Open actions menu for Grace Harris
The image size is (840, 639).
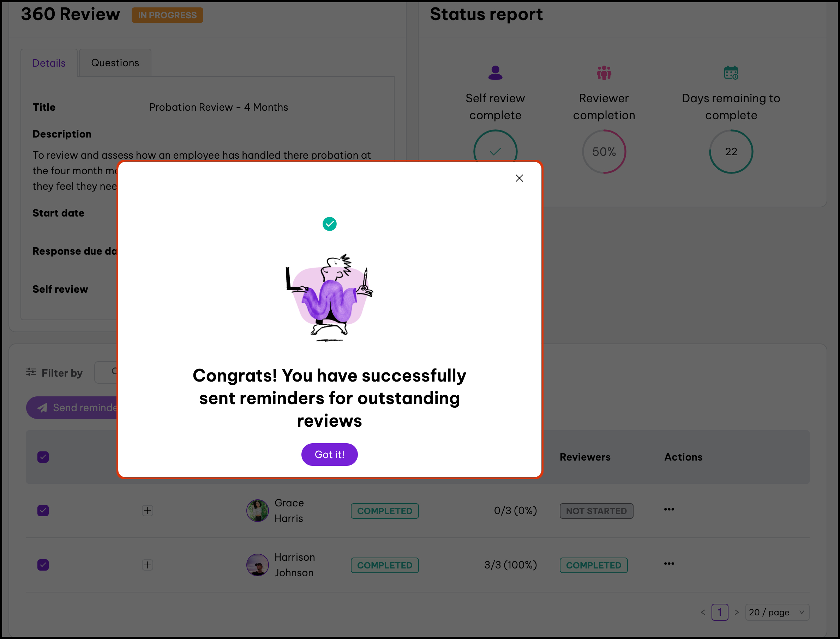click(669, 509)
